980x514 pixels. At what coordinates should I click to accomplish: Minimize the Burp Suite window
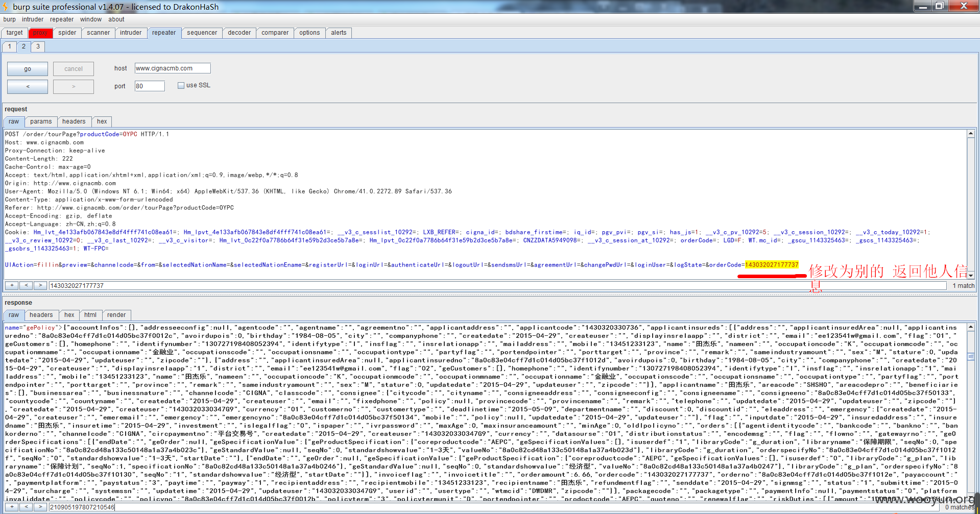(x=923, y=6)
